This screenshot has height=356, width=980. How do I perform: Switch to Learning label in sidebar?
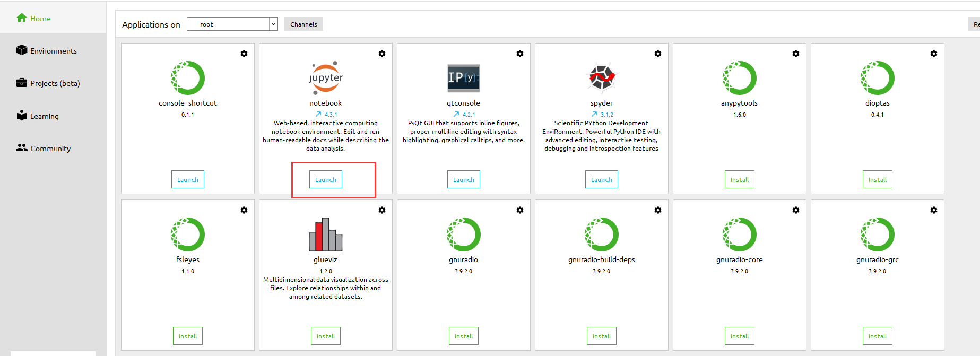tap(45, 116)
